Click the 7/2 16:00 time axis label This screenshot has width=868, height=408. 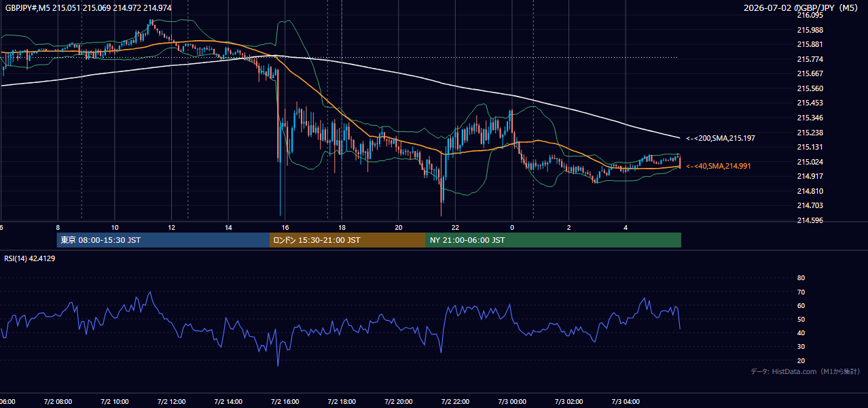coord(285,402)
